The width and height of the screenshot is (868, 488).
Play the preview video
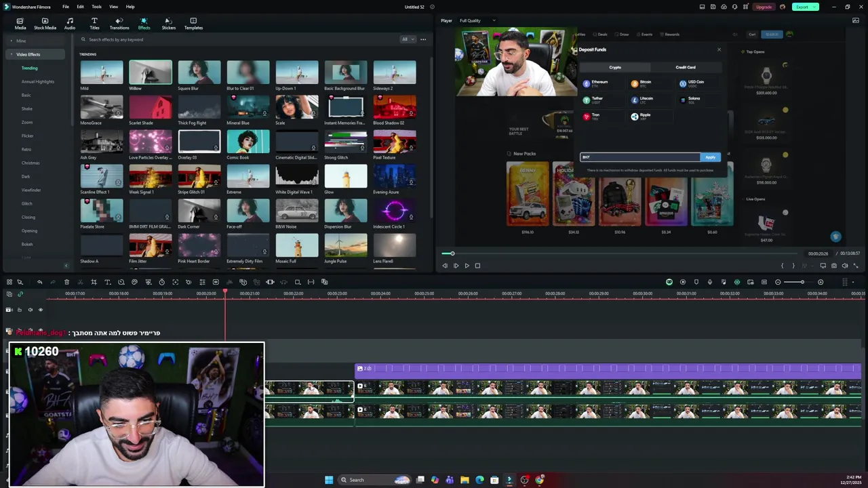click(467, 266)
